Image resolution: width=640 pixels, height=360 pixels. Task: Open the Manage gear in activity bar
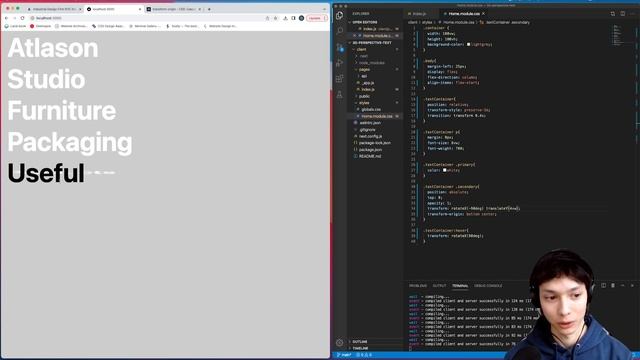(340, 343)
